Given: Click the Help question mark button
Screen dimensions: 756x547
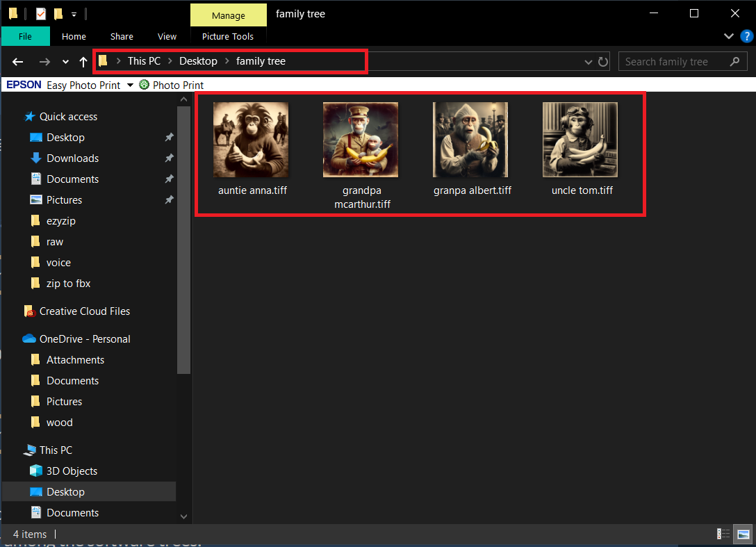Looking at the screenshot, I should pyautogui.click(x=747, y=36).
